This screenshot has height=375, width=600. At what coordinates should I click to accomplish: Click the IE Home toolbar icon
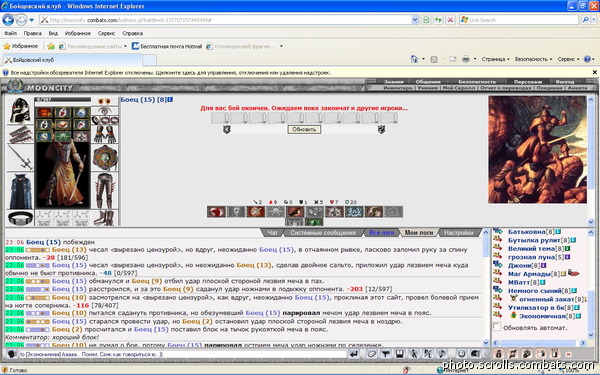414,59
